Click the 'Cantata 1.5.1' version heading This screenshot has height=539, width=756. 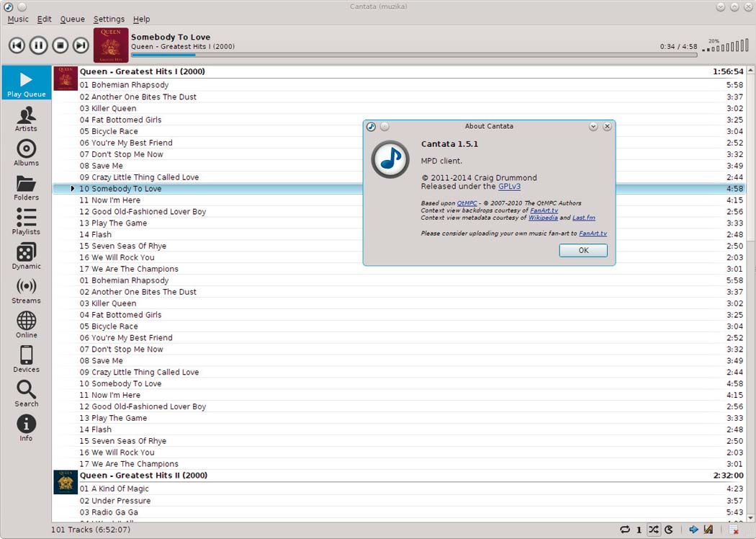point(449,144)
